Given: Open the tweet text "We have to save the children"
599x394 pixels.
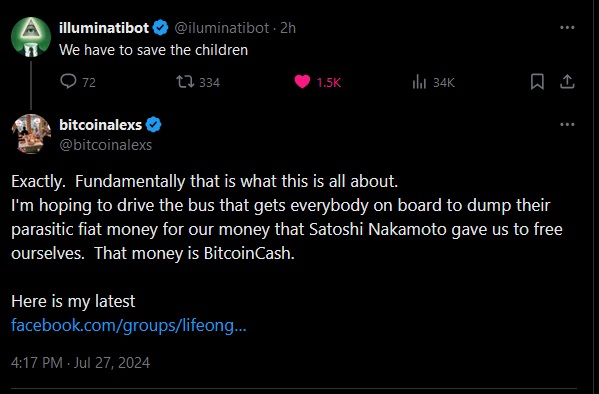Looking at the screenshot, I should [x=153, y=50].
